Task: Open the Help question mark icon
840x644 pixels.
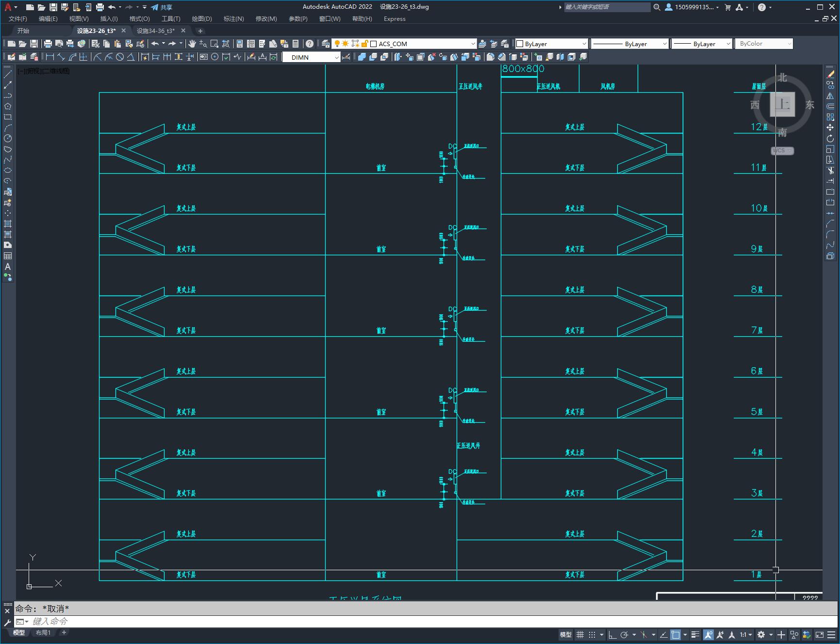Action: (310, 44)
